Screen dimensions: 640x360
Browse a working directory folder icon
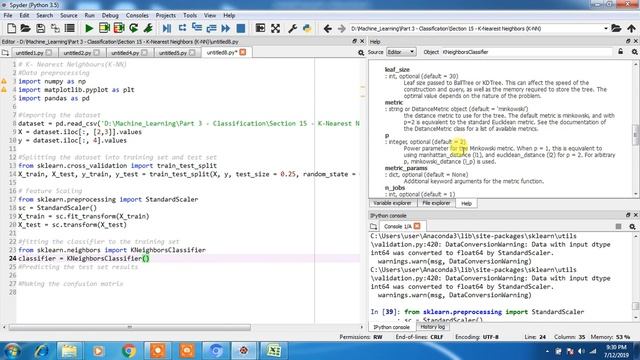pos(616,29)
